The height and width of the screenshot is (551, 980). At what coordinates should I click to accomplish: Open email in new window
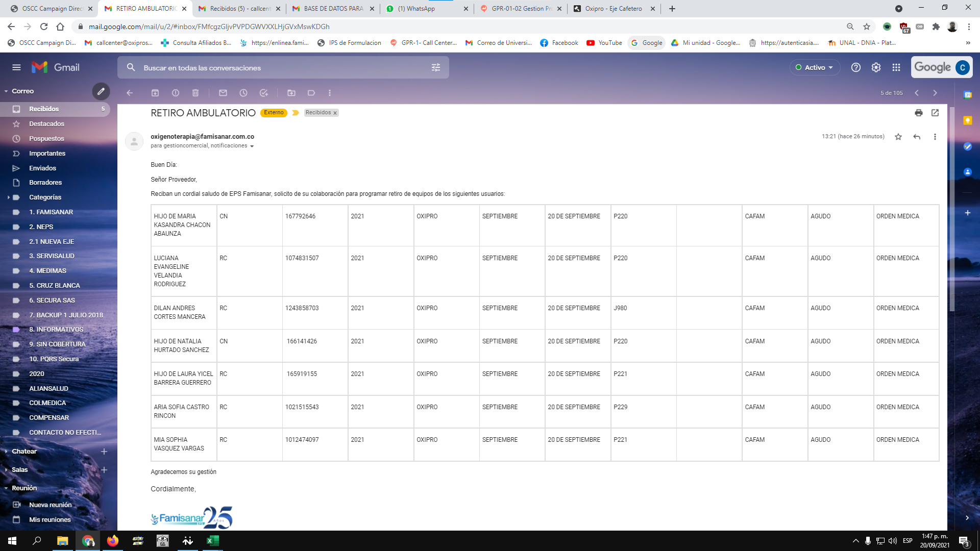[935, 113]
